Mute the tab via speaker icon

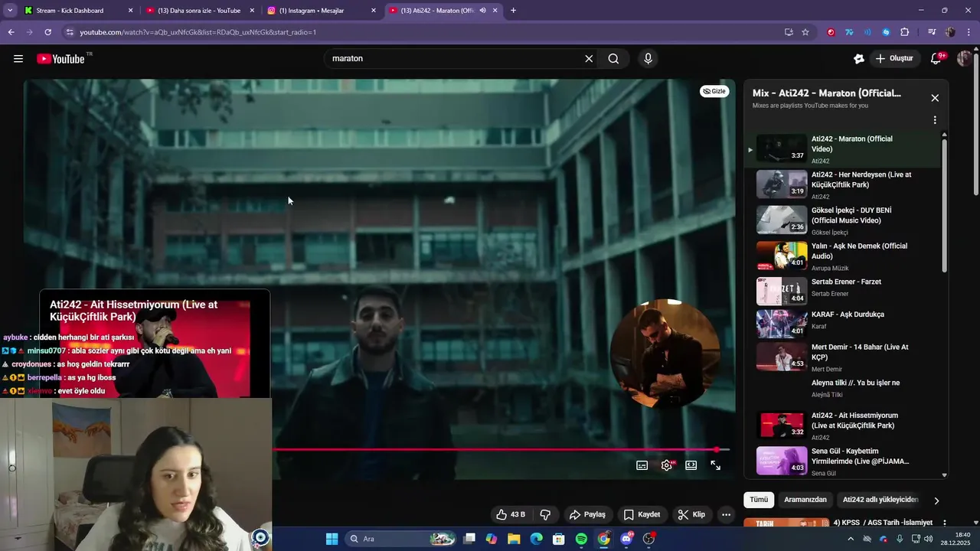pos(482,11)
